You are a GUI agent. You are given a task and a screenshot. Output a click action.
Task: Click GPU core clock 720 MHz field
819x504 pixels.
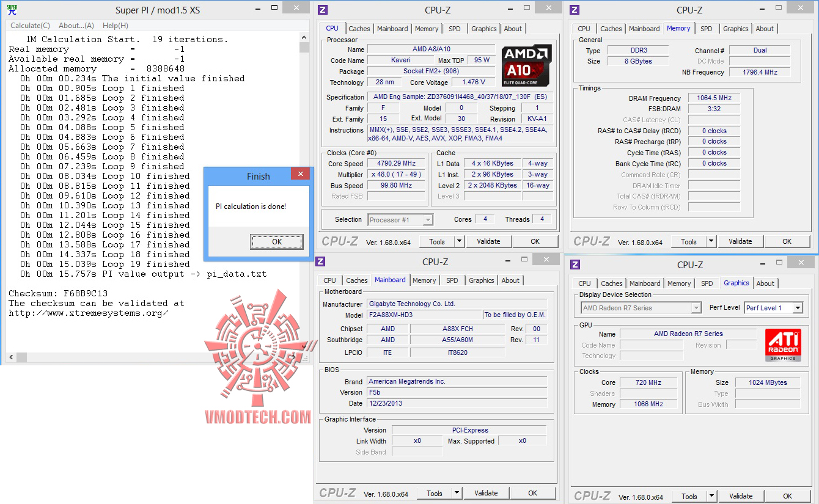(648, 382)
